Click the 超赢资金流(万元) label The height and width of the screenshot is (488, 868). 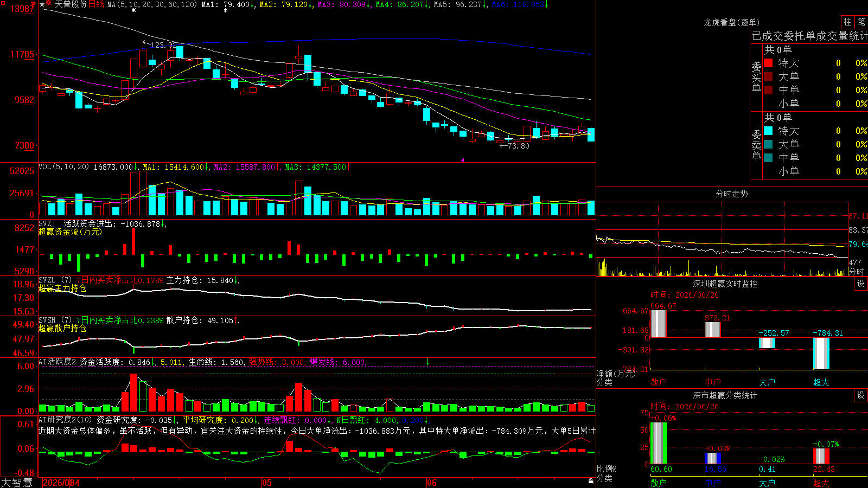pyautogui.click(x=70, y=232)
